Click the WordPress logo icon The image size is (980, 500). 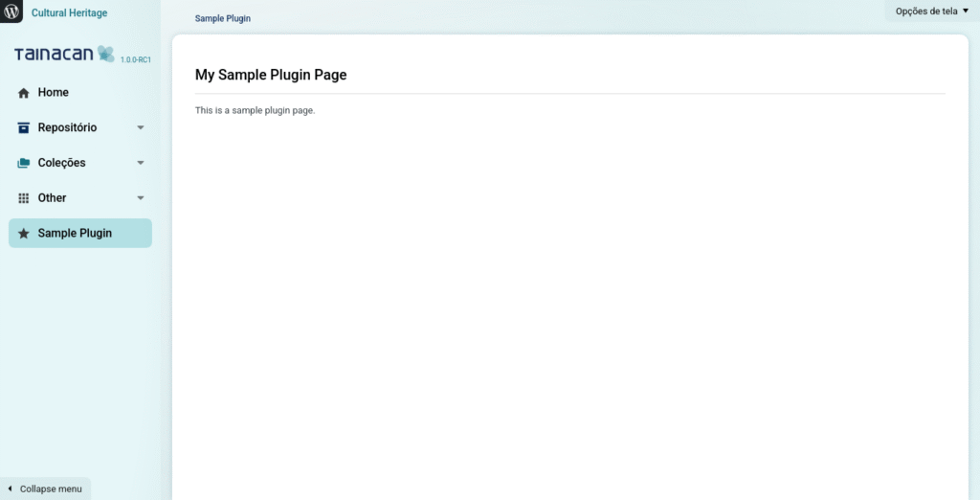tap(11, 12)
